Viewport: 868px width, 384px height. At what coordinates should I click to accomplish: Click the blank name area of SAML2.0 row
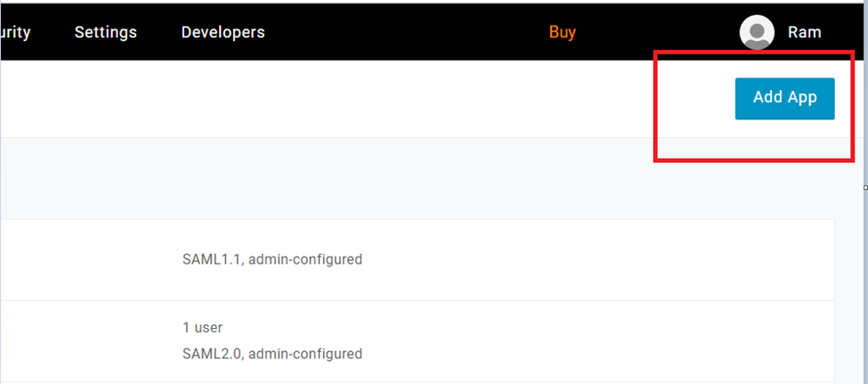pyautogui.click(x=80, y=341)
